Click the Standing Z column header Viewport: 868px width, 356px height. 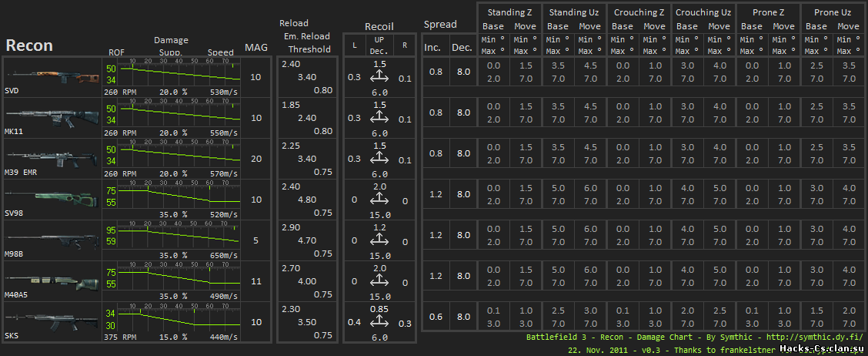(x=510, y=12)
